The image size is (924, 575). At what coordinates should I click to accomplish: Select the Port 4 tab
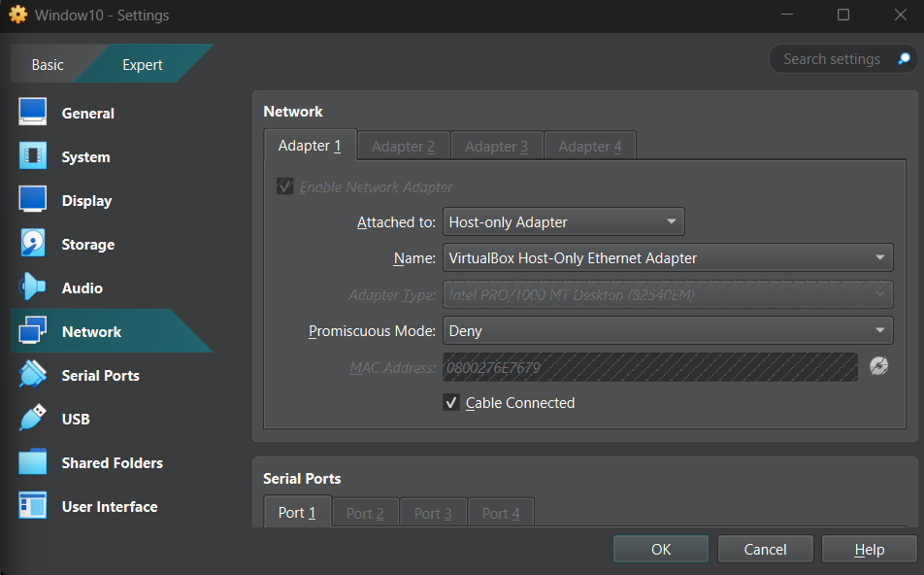tap(501, 514)
